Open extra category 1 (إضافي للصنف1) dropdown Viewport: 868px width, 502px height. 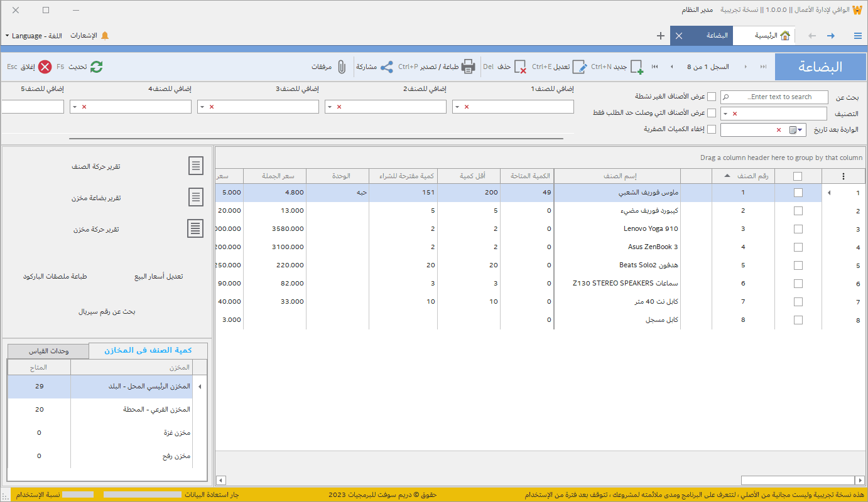[457, 107]
